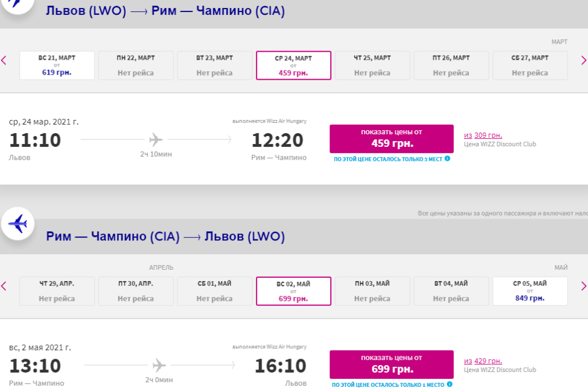Click the info icon next to 3 seats left notice
The image size is (588, 392).
[447, 158]
